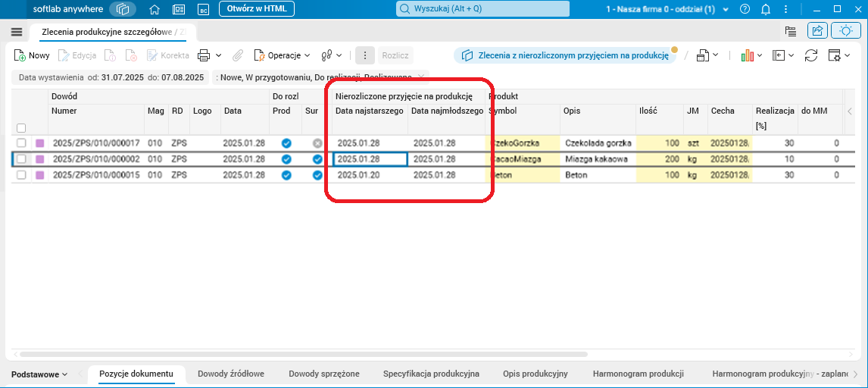Click purple status marker of 2025/ZPS/010/000015
Viewport: 868px width, 388px height.
pyautogui.click(x=40, y=175)
